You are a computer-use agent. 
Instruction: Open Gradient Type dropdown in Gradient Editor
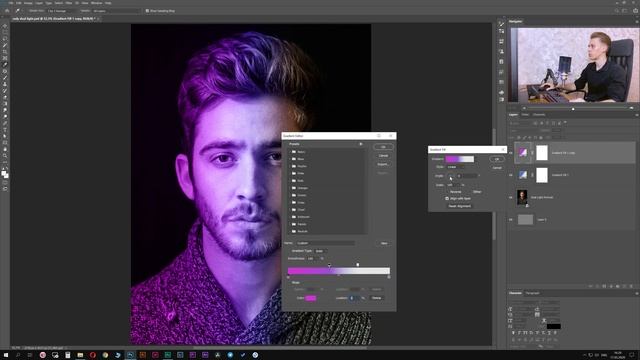(320, 251)
